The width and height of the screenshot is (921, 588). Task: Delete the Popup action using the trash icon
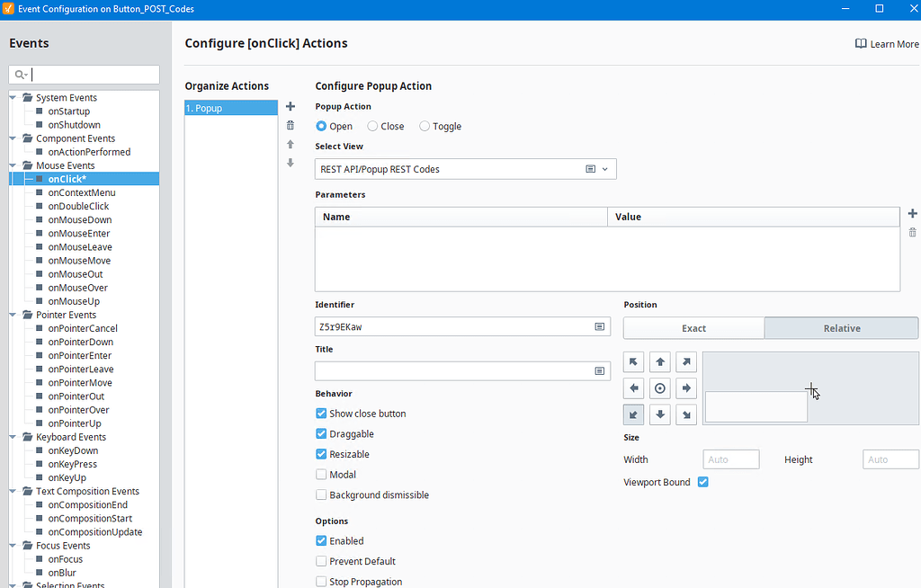290,125
